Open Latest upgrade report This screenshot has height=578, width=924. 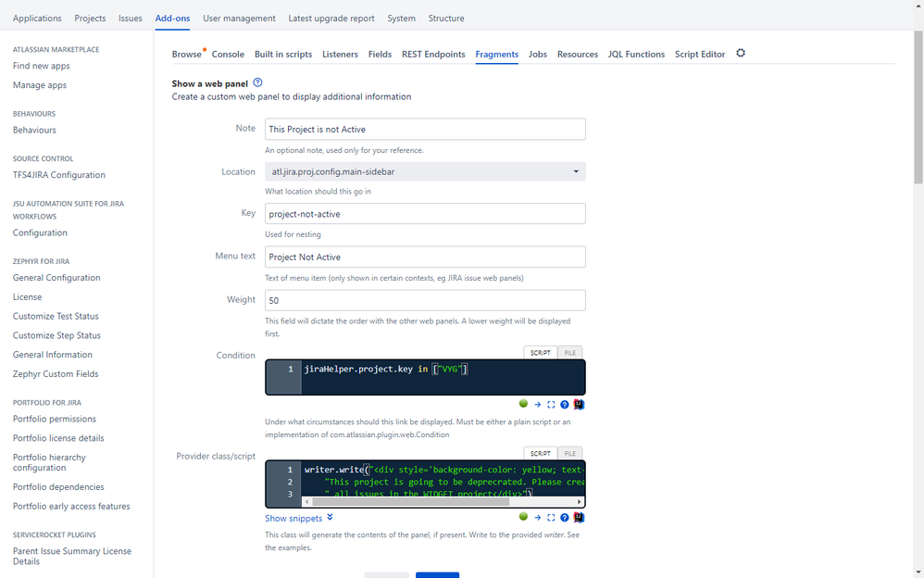[331, 19]
